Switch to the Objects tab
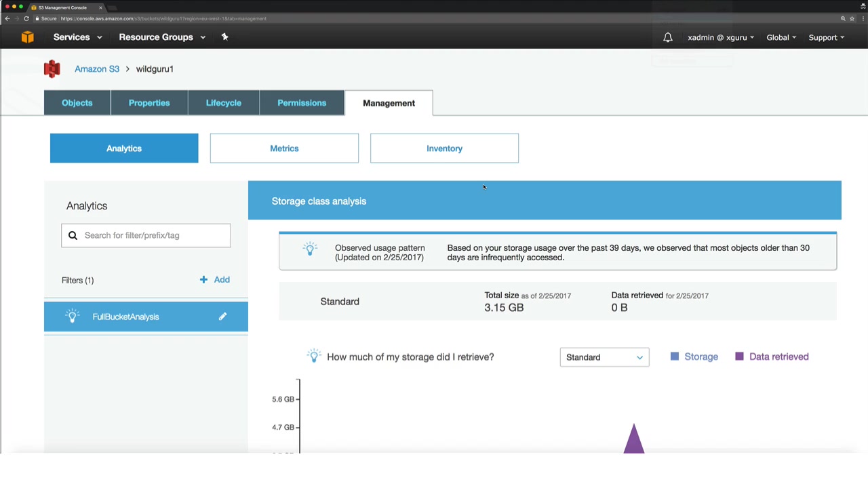The height and width of the screenshot is (488, 868). (77, 103)
